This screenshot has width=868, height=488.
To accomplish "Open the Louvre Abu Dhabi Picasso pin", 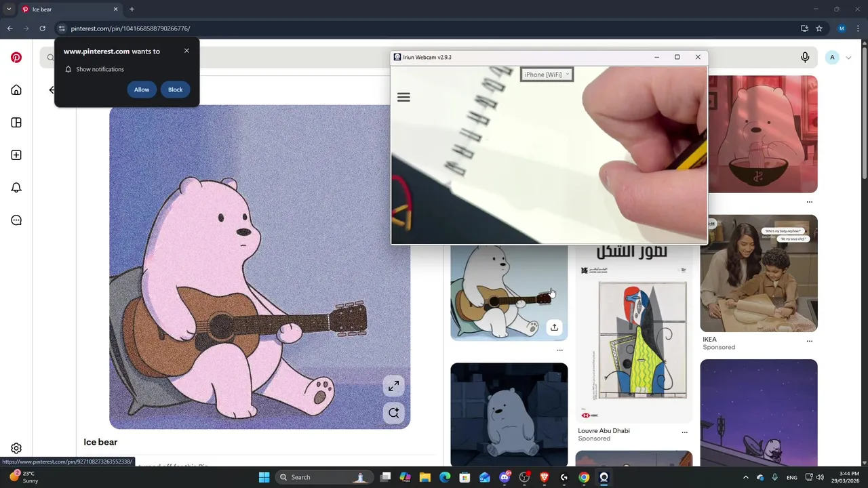I will (x=634, y=333).
